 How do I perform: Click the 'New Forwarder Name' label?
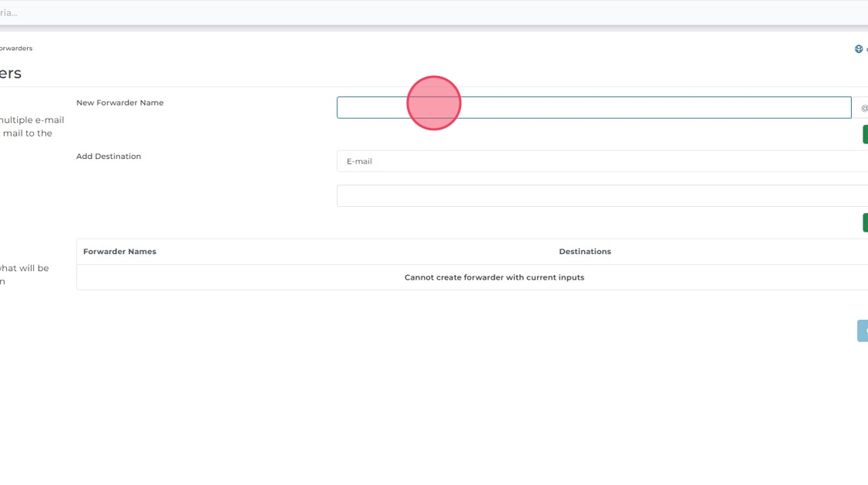(120, 103)
